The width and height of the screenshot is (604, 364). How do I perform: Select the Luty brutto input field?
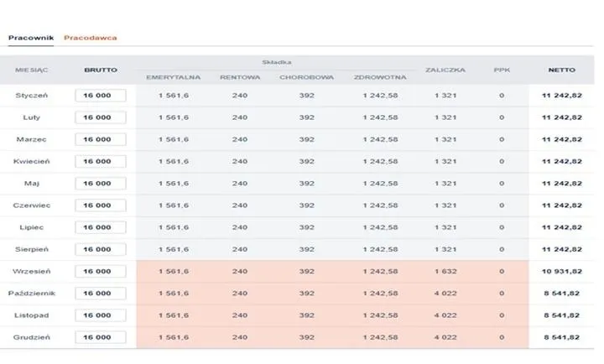(101, 117)
